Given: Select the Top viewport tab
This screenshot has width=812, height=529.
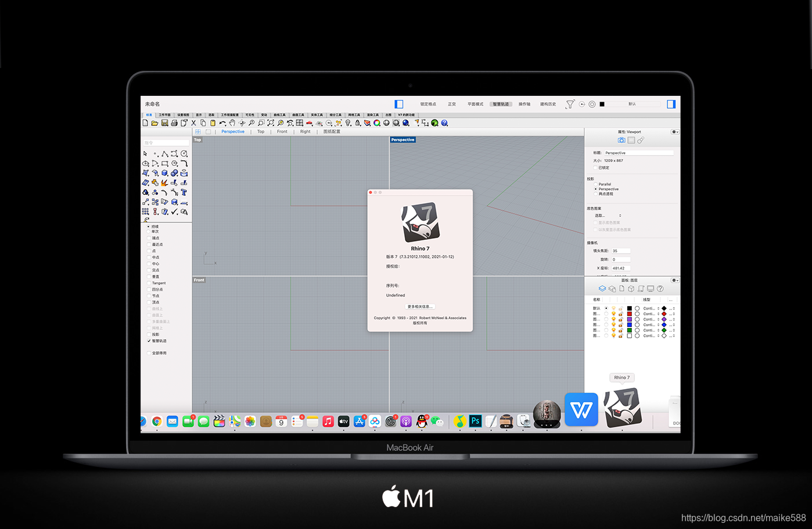Looking at the screenshot, I should (261, 132).
